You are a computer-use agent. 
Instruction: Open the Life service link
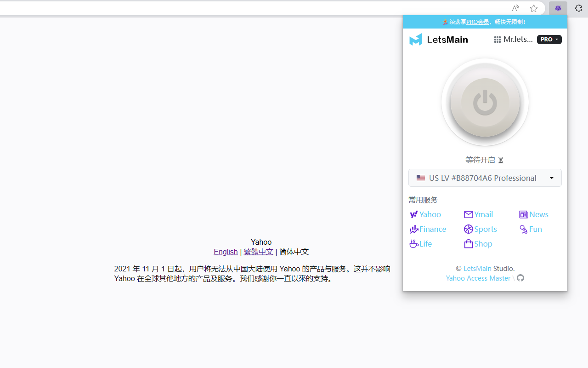421,244
